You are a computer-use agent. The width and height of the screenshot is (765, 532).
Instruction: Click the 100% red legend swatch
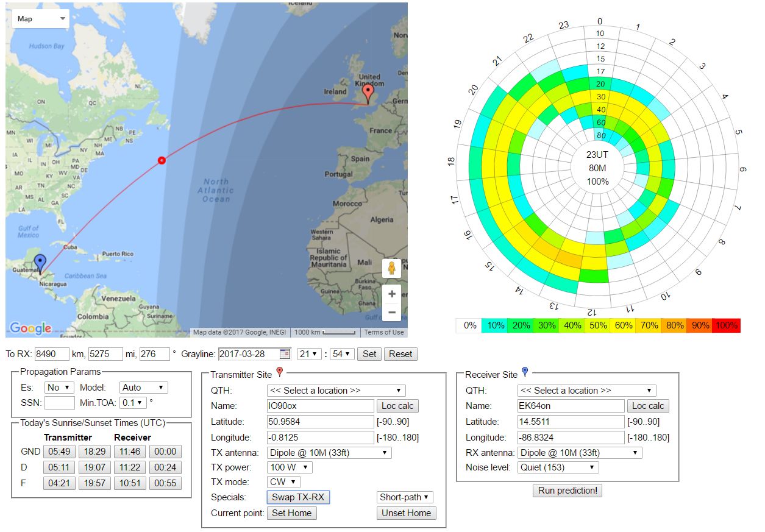(x=727, y=325)
